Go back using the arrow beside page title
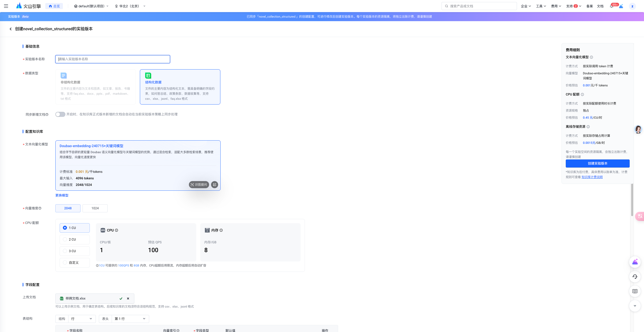Viewport: 644px width, 332px height. 11,29
